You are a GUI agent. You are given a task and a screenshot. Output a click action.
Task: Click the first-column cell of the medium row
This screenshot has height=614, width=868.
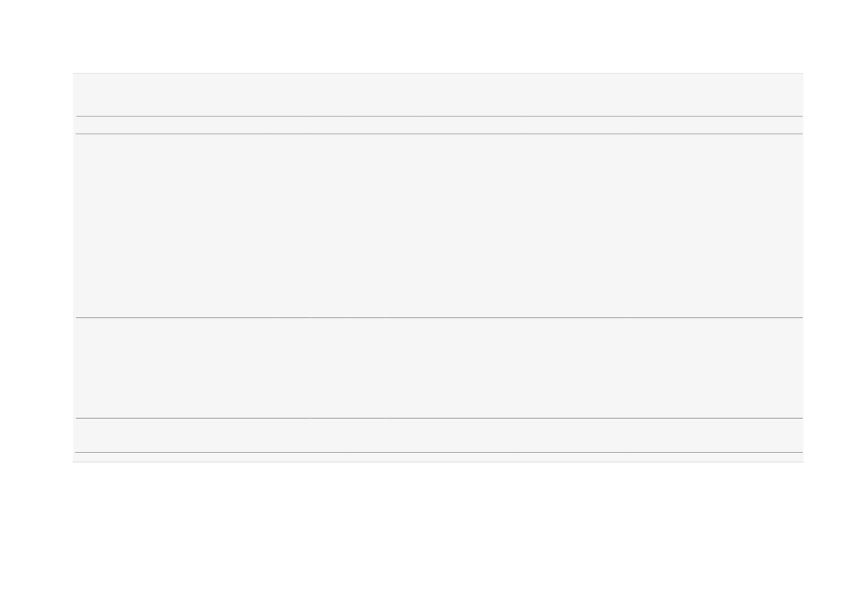pos(174,368)
